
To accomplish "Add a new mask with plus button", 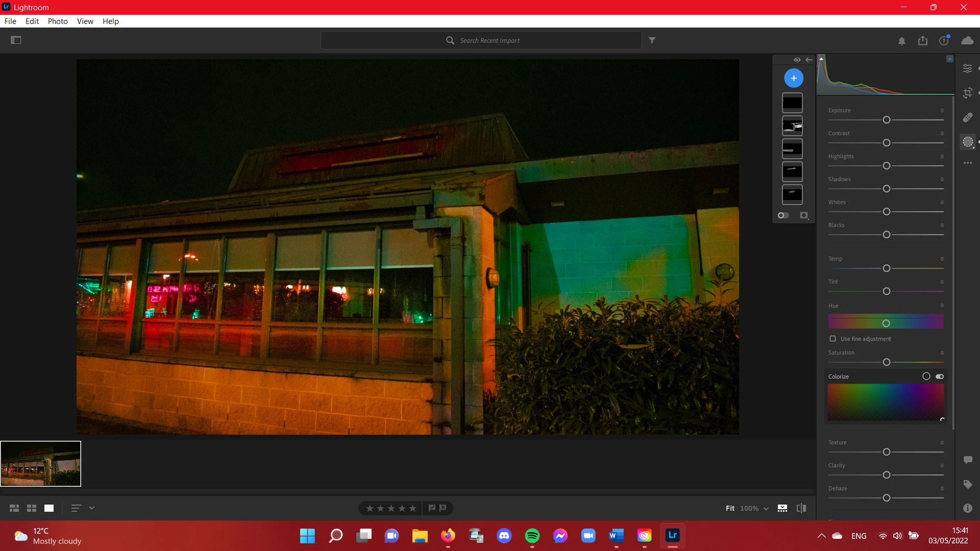I will tap(793, 78).
